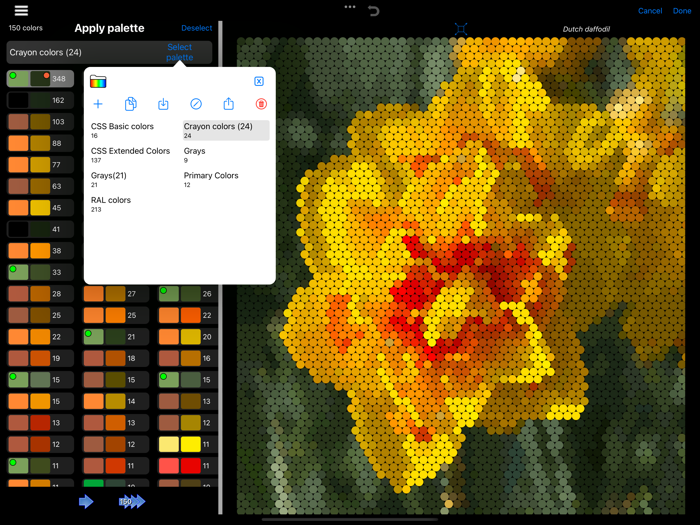Open the hamburger menu
This screenshot has height=525, width=700.
click(21, 10)
